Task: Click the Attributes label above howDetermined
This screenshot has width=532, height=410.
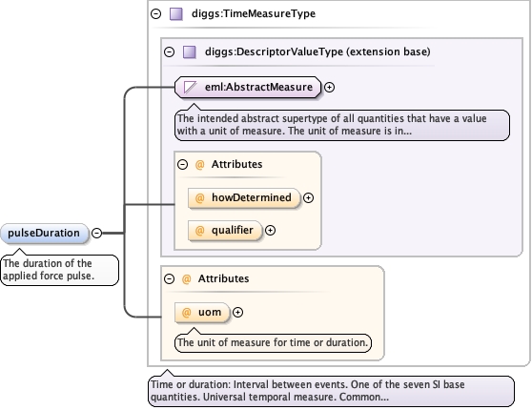Action: 236,165
